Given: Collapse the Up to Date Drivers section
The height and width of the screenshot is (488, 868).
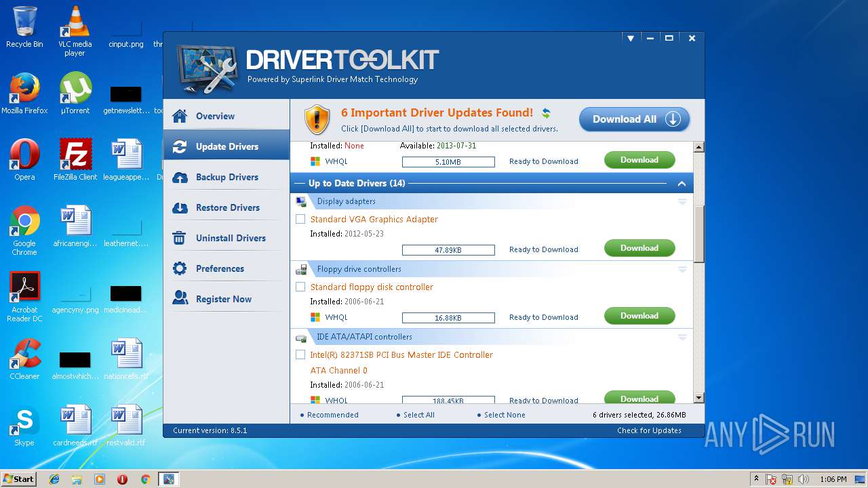Looking at the screenshot, I should (x=682, y=184).
